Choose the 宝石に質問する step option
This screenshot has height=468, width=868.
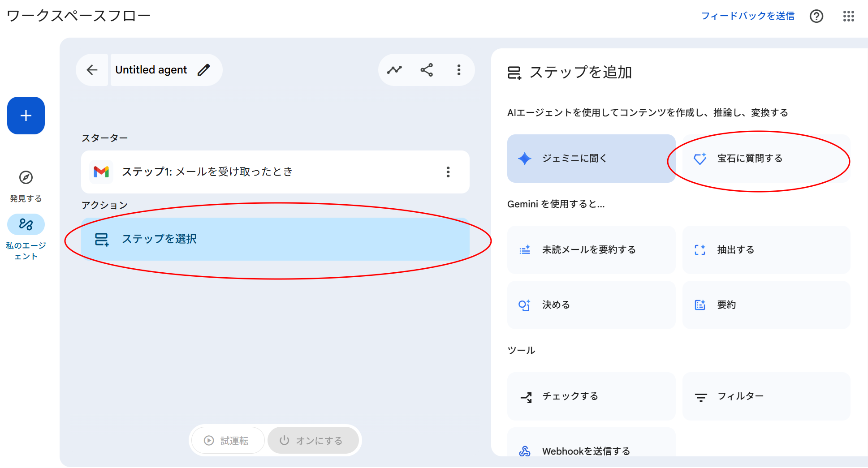765,159
